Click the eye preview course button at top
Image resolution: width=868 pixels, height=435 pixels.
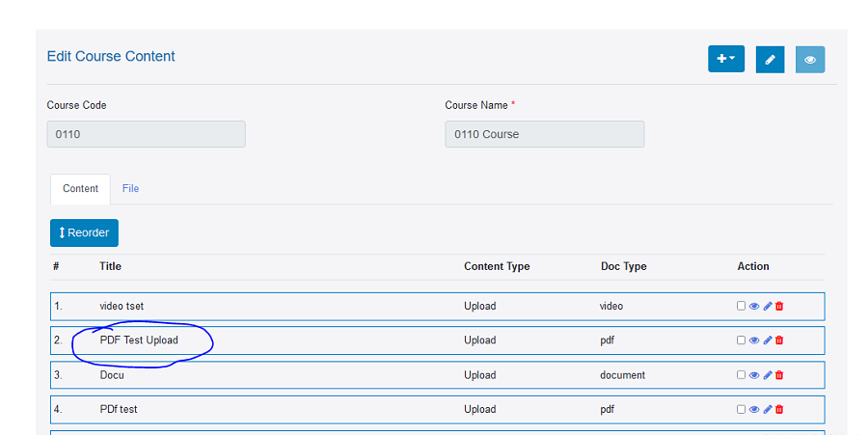810,59
